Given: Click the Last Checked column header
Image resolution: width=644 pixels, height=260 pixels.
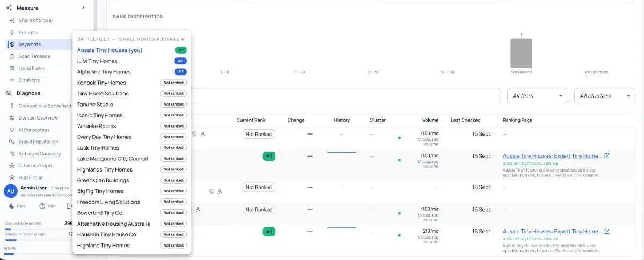Looking at the screenshot, I should tap(466, 120).
